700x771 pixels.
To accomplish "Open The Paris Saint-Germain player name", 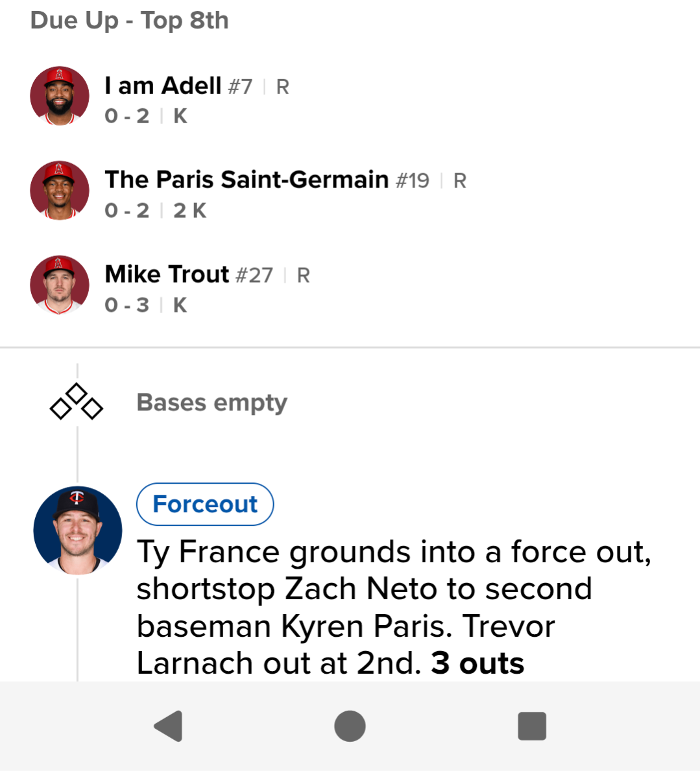I will pyautogui.click(x=247, y=180).
